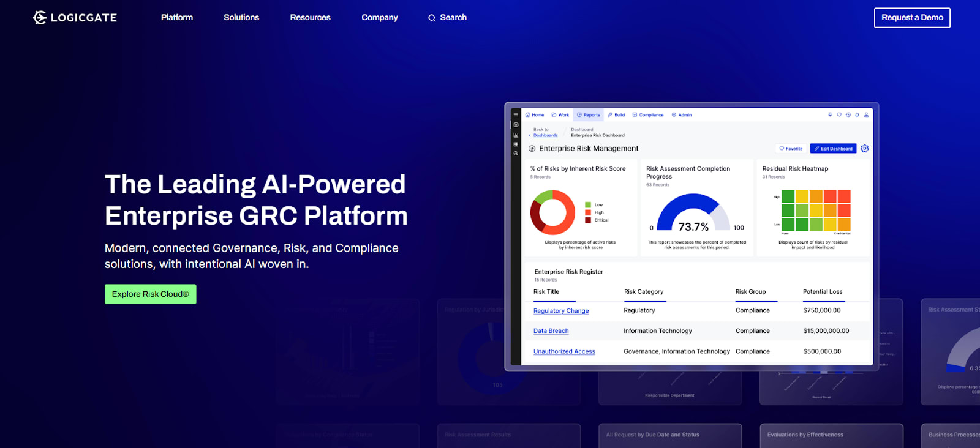Image resolution: width=980 pixels, height=448 pixels.
Task: Select the Build tab in dashboard
Action: pos(616,114)
